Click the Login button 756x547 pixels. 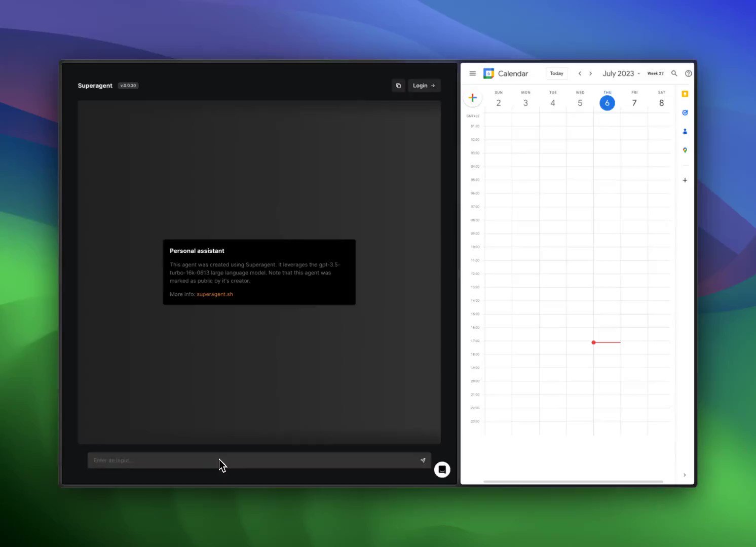(x=424, y=85)
